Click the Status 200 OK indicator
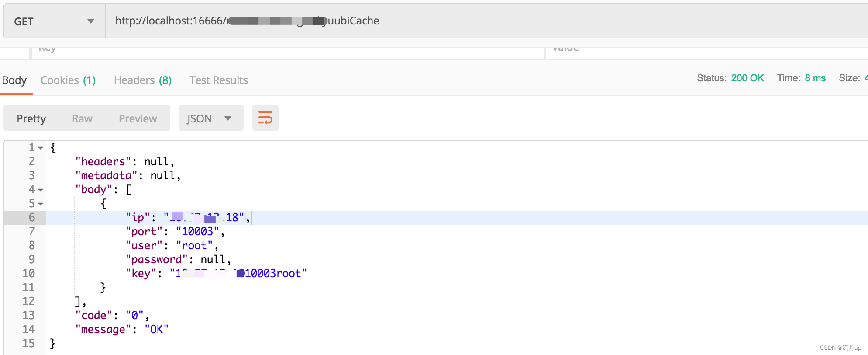Viewport: 868px width, 355px height. click(730, 78)
